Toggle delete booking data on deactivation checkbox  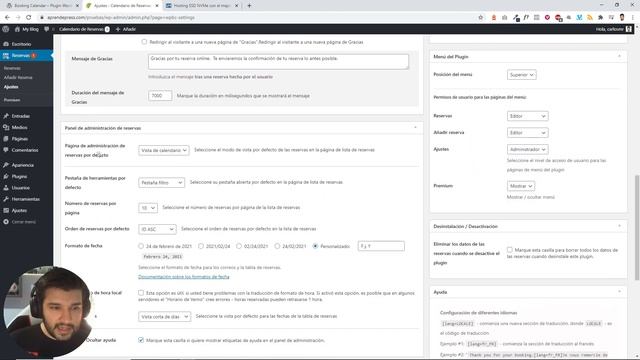coord(510,249)
